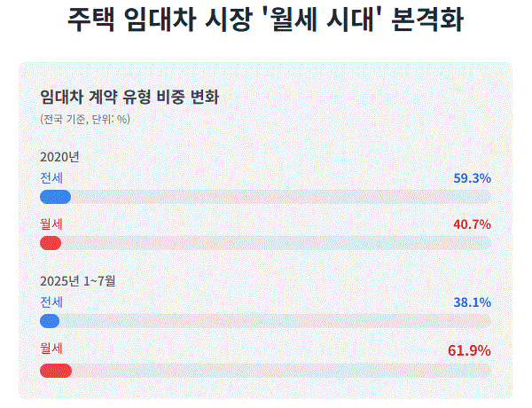The width and height of the screenshot is (532, 408).
Task: Click the main headline '주택 임대차 시장'
Action: [x=160, y=20]
